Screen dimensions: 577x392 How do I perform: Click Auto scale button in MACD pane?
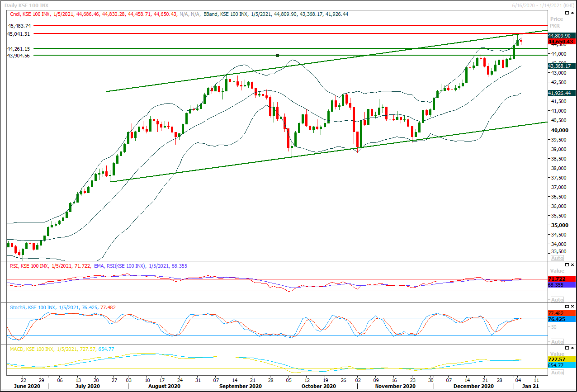point(557,373)
